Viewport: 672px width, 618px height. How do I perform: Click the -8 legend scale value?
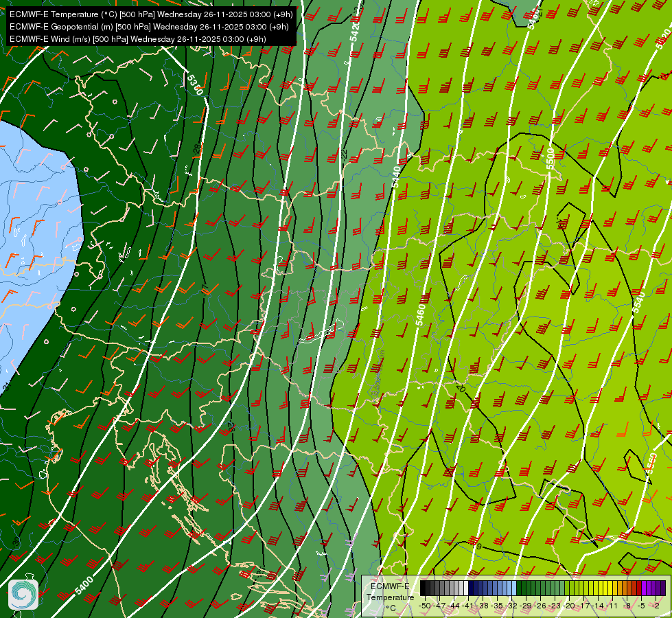coord(627,606)
